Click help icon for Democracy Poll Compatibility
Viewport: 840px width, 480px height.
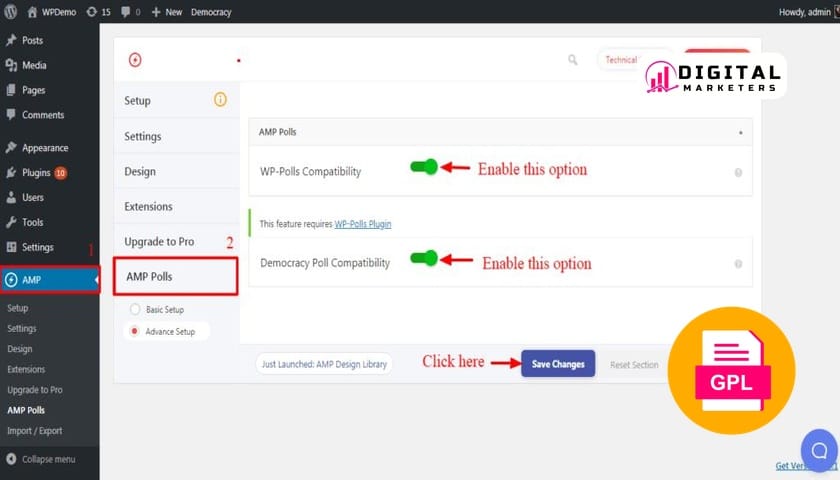(x=738, y=264)
